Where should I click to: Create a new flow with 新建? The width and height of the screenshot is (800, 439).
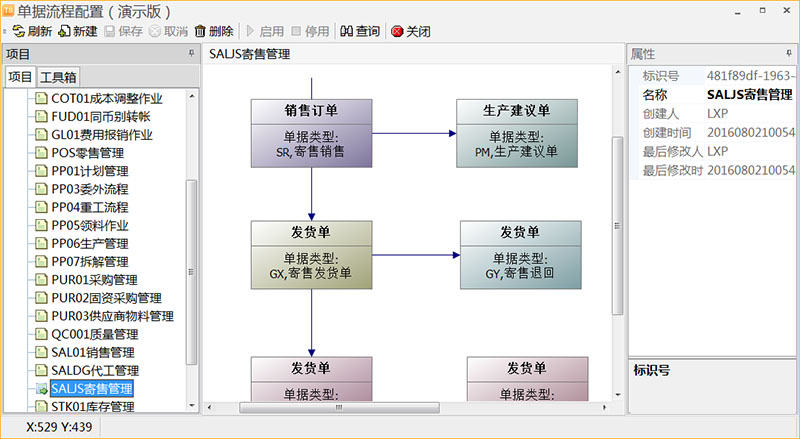point(66,31)
